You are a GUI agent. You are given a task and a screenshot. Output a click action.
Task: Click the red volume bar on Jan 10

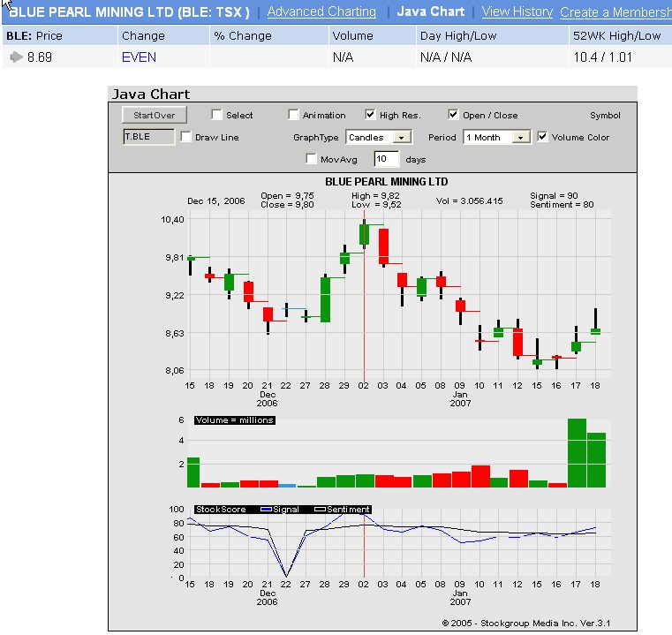tap(480, 476)
